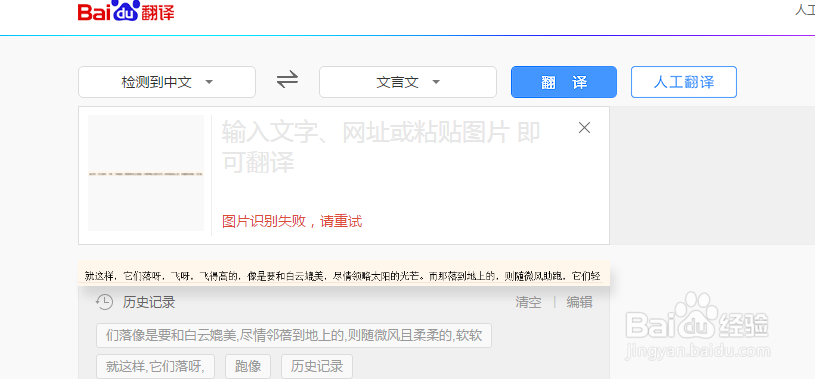Click the 历史记录 section heading
815x379 pixels.
(x=149, y=302)
